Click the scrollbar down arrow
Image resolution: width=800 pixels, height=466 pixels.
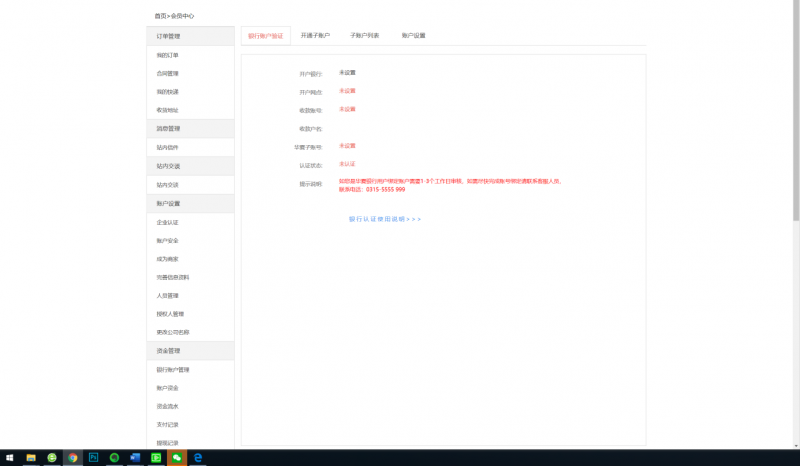tap(796, 446)
